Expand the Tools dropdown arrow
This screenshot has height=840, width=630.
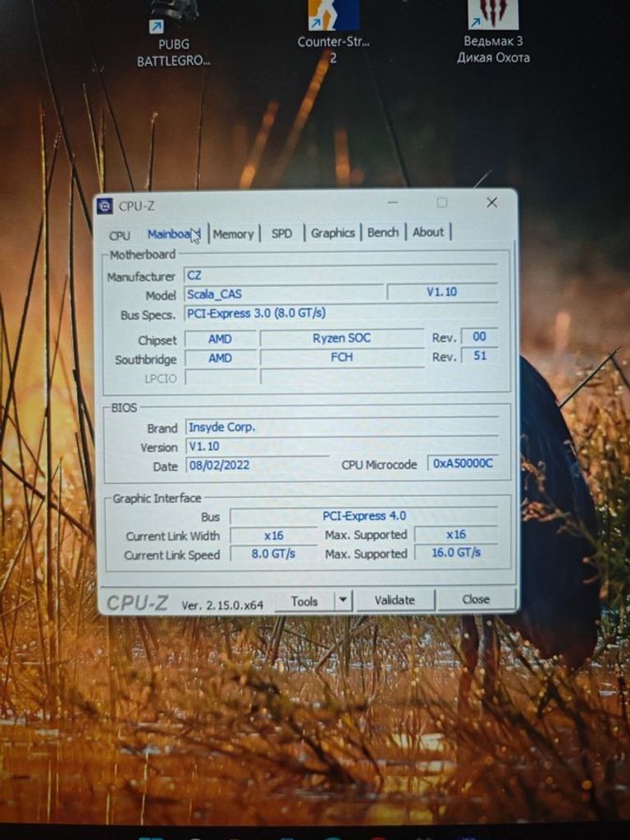(344, 600)
